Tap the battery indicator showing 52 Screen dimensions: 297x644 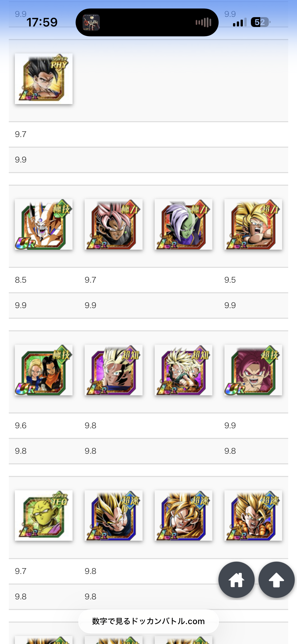260,22
